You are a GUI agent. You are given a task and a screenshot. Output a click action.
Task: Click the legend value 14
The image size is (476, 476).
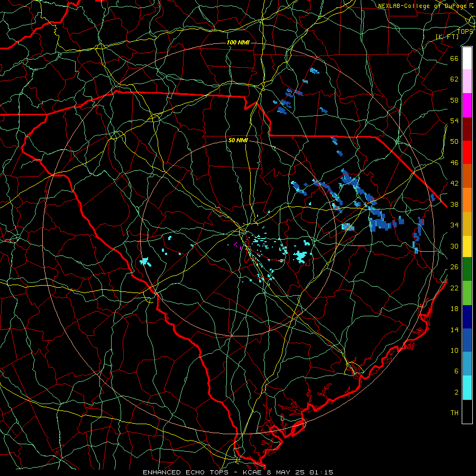click(x=454, y=329)
